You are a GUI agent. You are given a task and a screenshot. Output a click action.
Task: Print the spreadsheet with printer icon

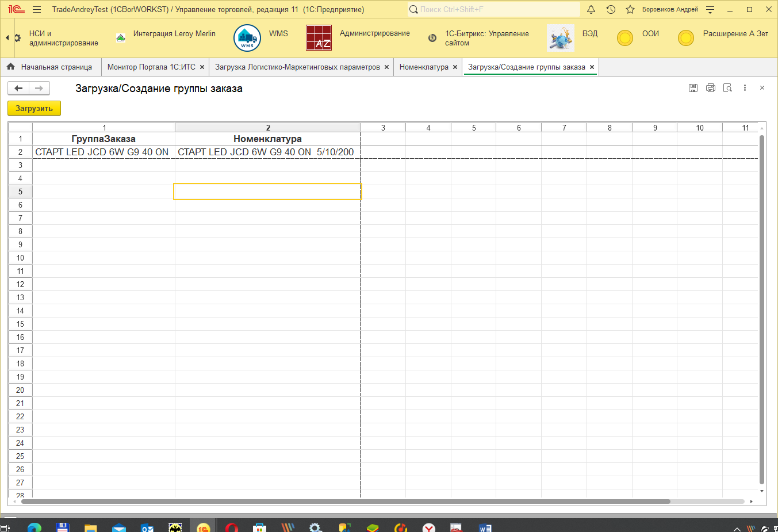710,88
